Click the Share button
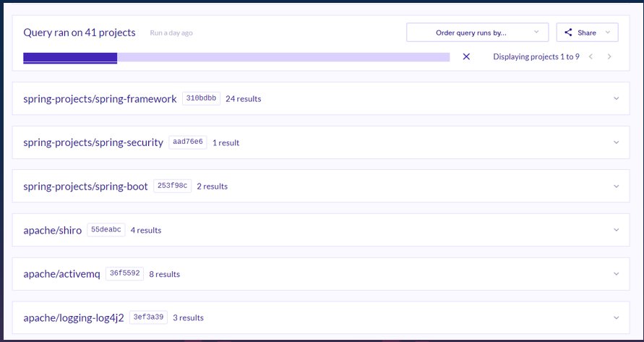The width and height of the screenshot is (644, 342). point(587,33)
